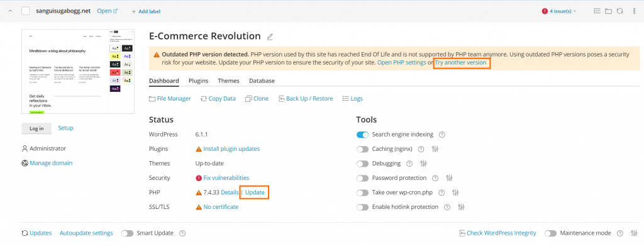Click Fix vulnerabilities
The image size is (644, 246).
(x=226, y=178)
